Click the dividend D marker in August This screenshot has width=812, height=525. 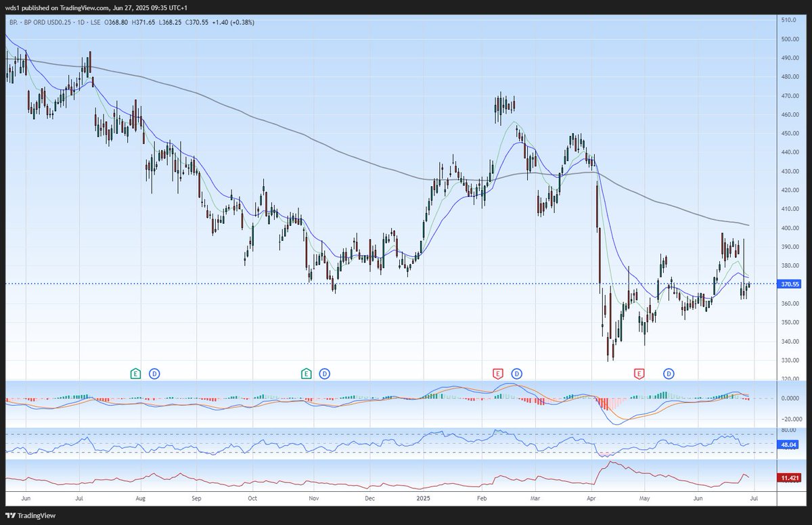154,373
